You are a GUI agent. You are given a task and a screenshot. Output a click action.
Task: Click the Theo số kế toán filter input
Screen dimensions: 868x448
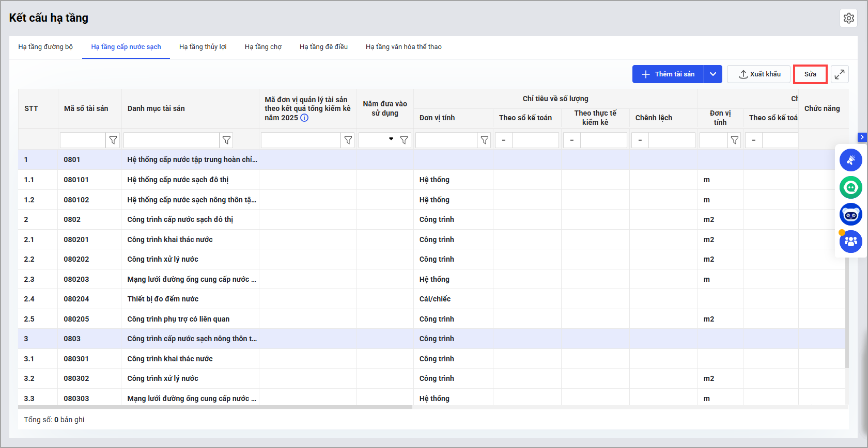click(535, 140)
